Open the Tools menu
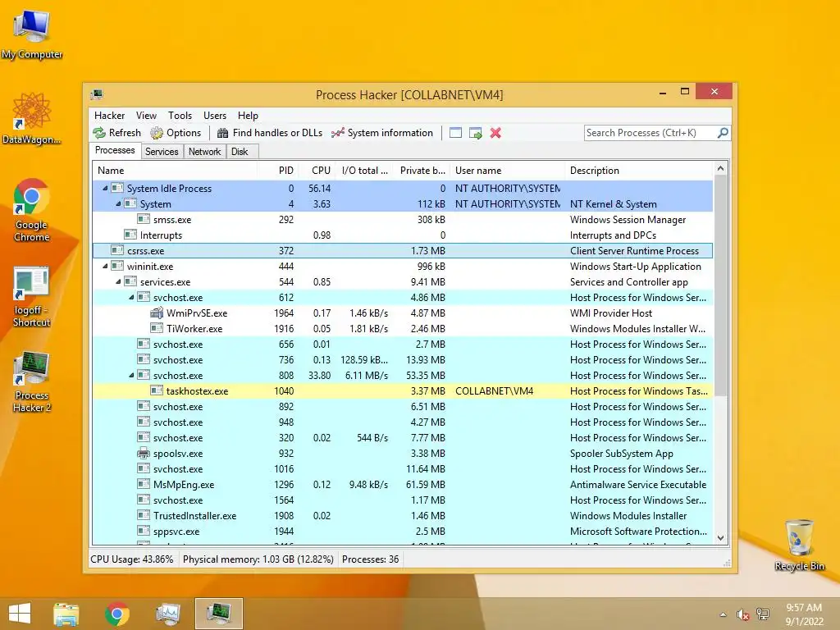This screenshot has width=840, height=630. tap(180, 116)
